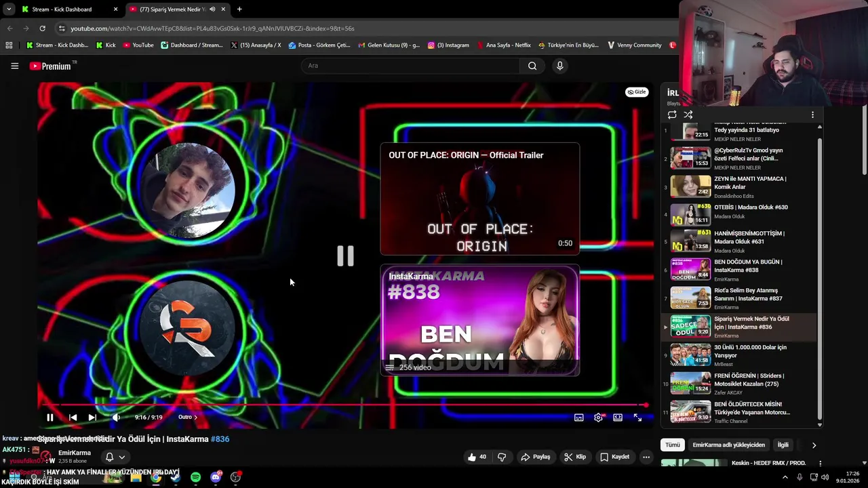Save video with Kaydet button
Screen dimensions: 868x488
point(614,457)
